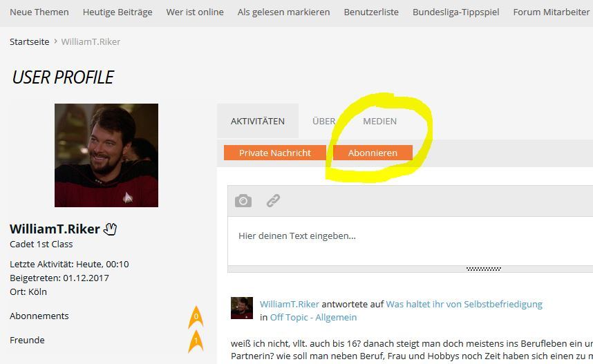Click Als gelesen markieren
The height and width of the screenshot is (364, 593).
283,12
